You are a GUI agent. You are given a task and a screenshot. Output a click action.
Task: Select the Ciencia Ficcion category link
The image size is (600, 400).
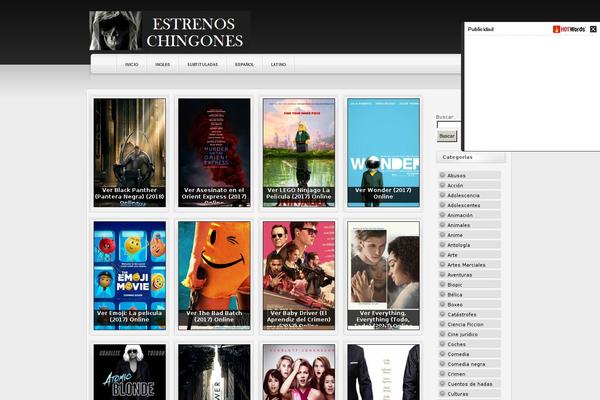465,325
